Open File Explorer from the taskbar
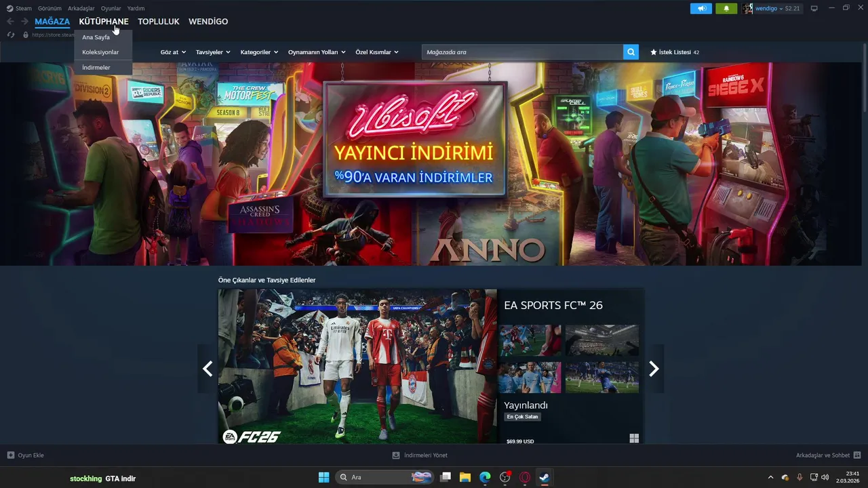The image size is (868, 488). click(465, 477)
